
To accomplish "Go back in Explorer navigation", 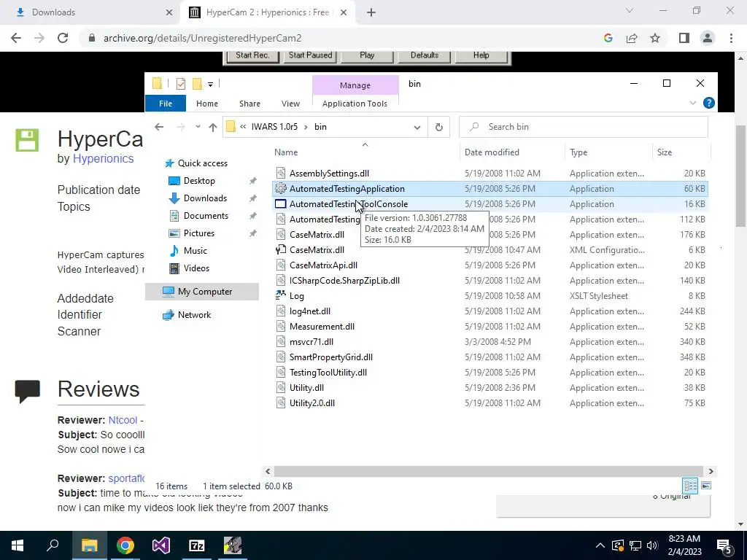I will tap(159, 127).
